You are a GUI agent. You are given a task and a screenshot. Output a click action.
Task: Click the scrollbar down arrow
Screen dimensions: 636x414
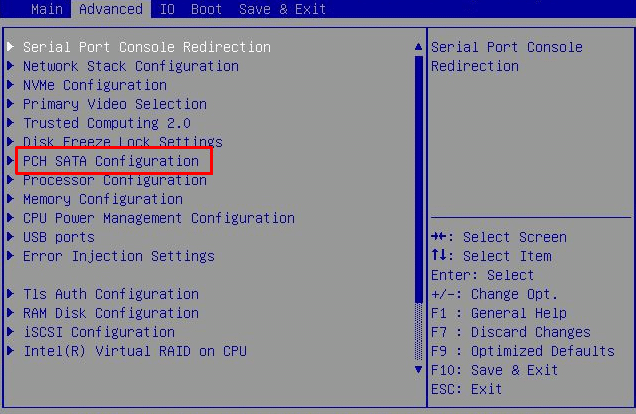pos(418,369)
